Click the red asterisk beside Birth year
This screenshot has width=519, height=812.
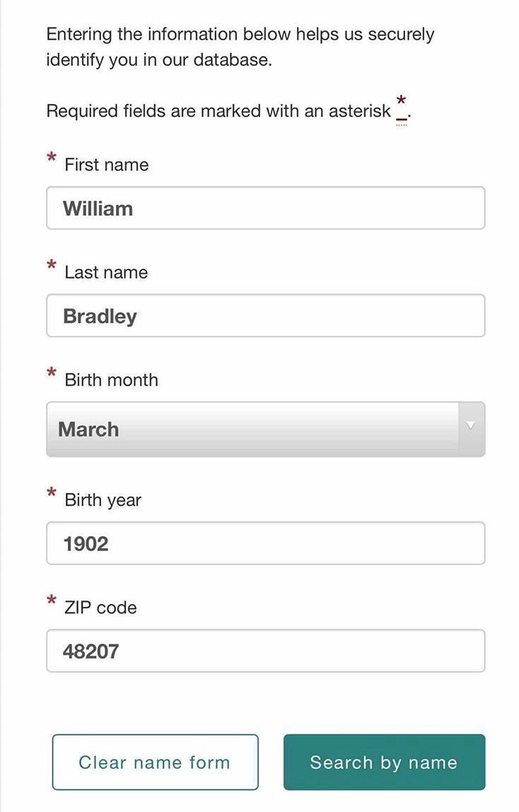[52, 494]
